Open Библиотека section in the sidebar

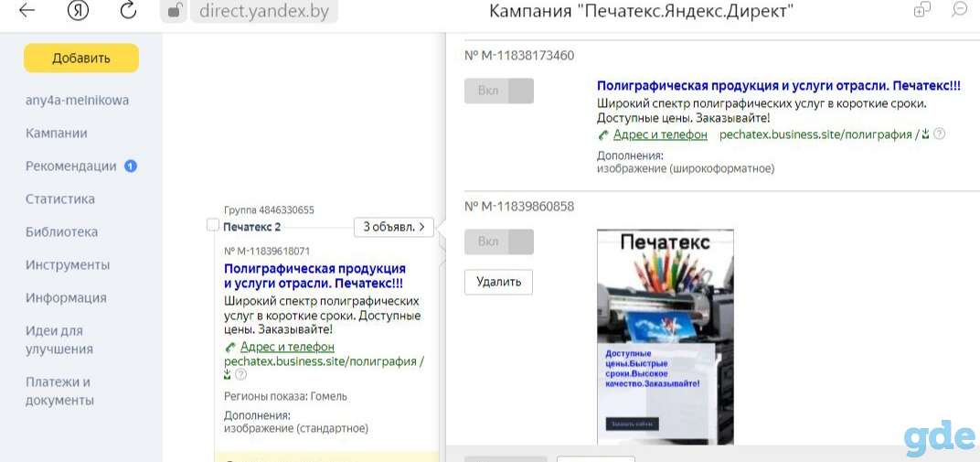(61, 232)
